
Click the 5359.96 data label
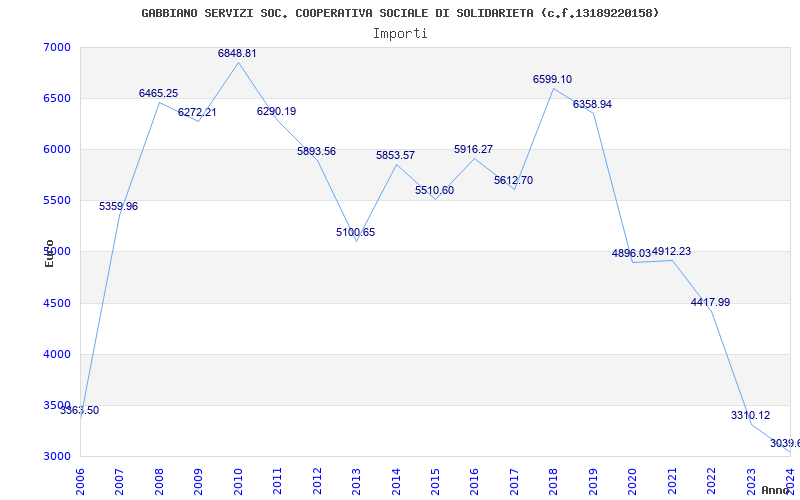click(x=118, y=207)
